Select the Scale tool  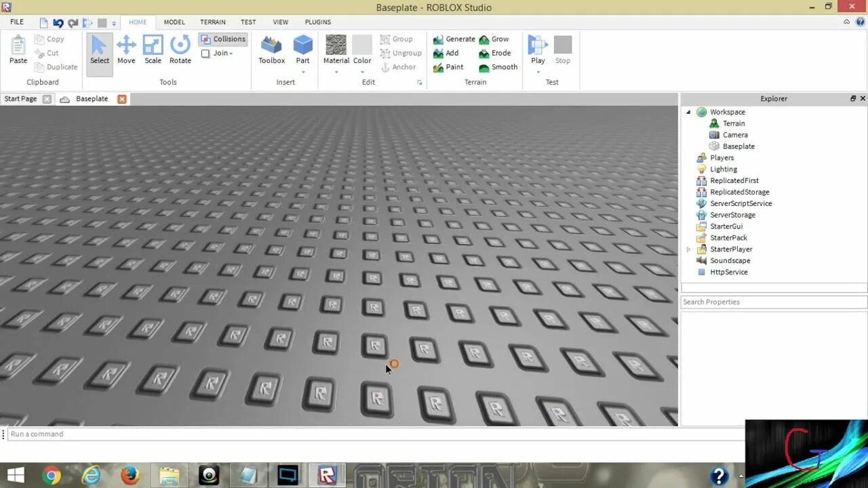153,50
